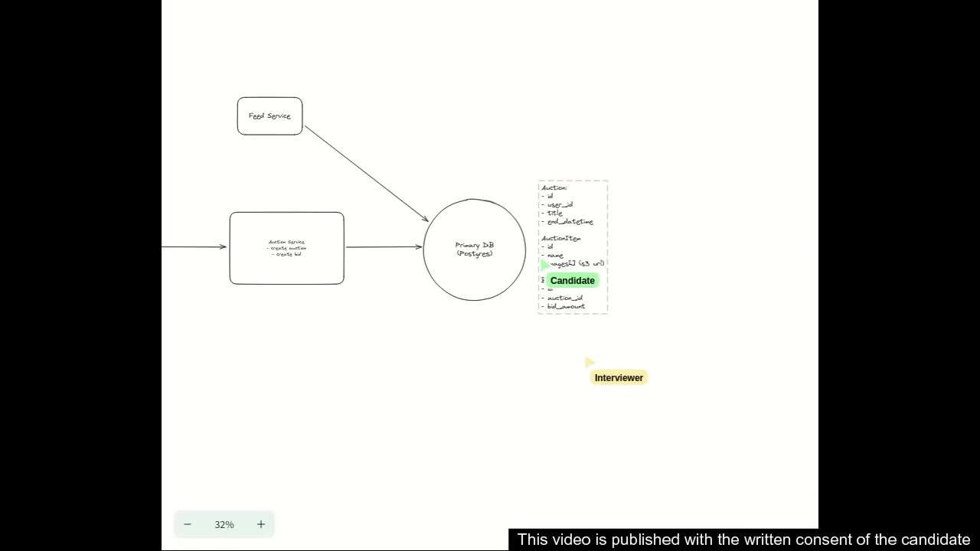This screenshot has width=980, height=551.
Task: Select the Primary DB Postgres circle
Action: 475,249
